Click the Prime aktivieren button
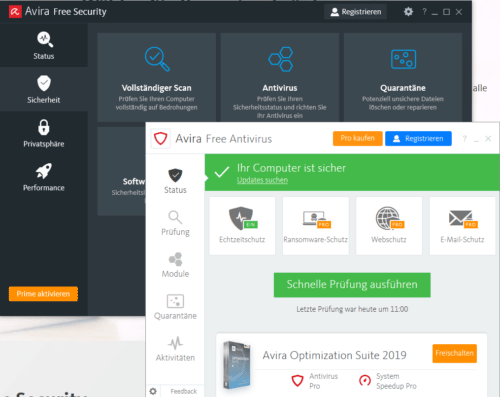Image resolution: width=500 pixels, height=397 pixels. click(43, 294)
